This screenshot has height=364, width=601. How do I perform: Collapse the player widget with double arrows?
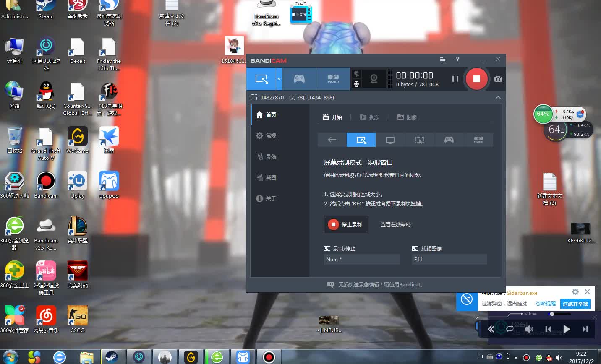(491, 329)
